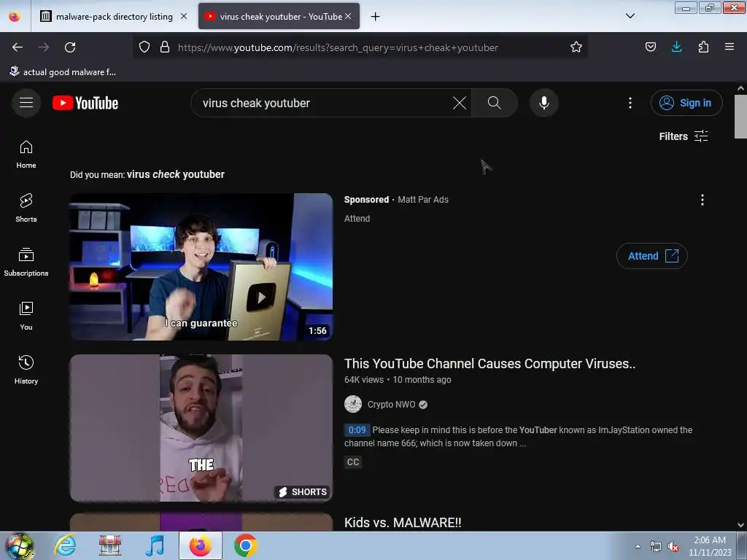Open the extensions puzzle icon

(703, 47)
